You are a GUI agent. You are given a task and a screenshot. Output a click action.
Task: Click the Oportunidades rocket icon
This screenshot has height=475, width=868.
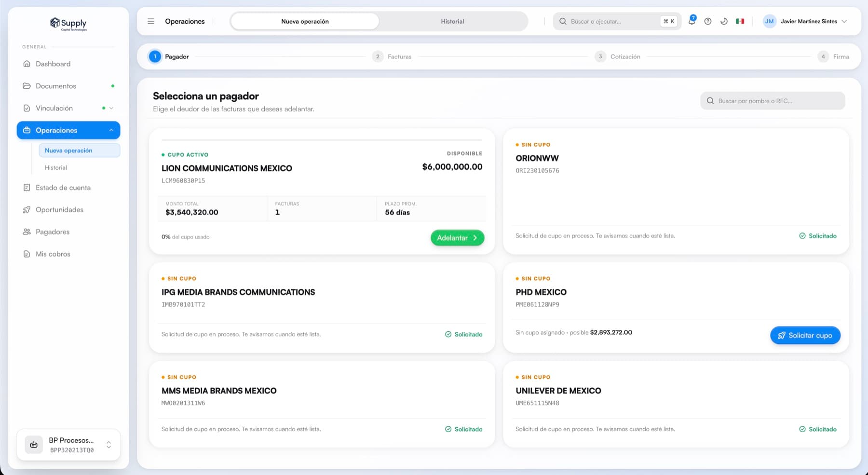27,210
